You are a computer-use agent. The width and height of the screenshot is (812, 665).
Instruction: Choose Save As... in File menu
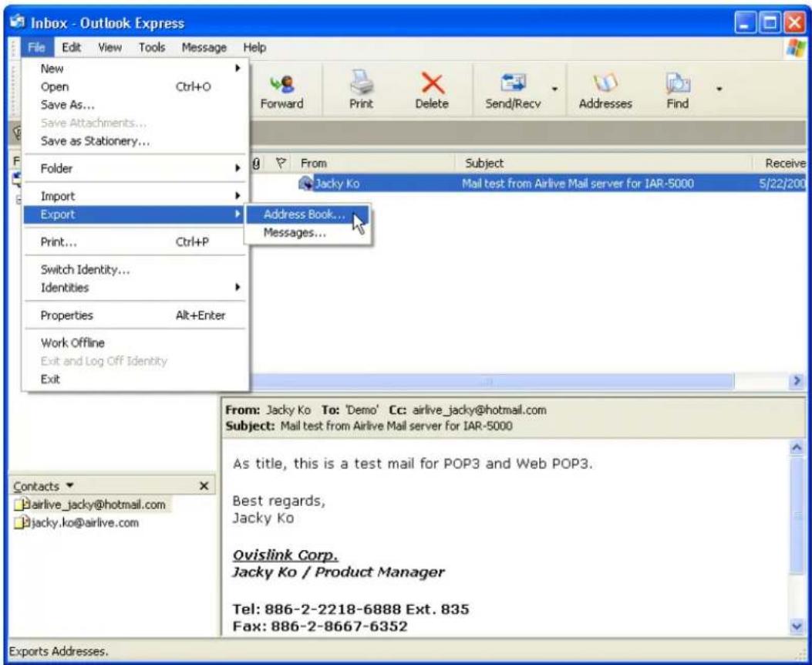coord(134,105)
